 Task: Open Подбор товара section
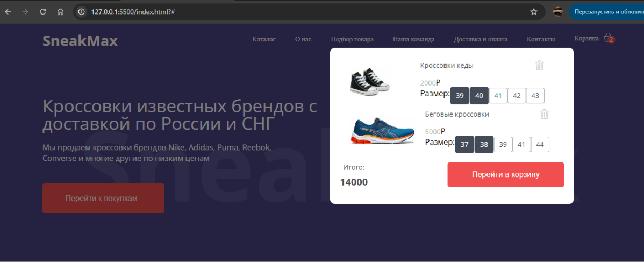(352, 39)
